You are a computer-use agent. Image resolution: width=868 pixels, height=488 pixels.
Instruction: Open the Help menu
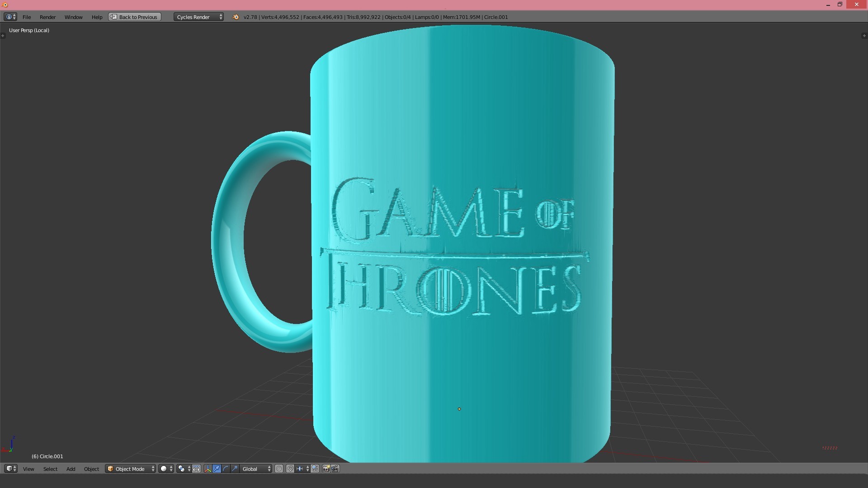tap(97, 17)
